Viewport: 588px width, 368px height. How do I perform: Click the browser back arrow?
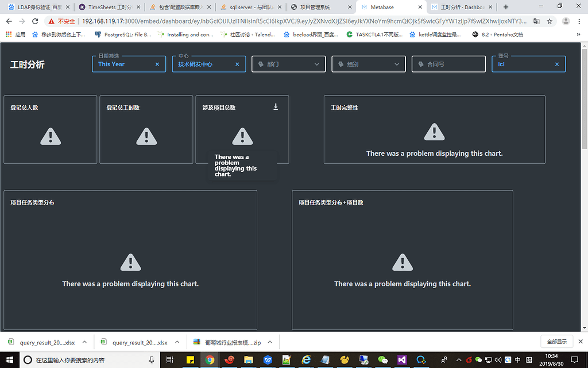[x=9, y=21]
